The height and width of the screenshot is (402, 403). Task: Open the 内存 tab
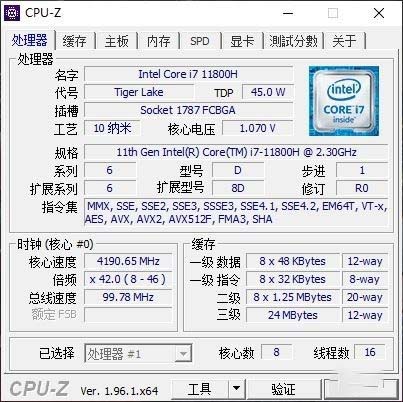[x=159, y=41]
